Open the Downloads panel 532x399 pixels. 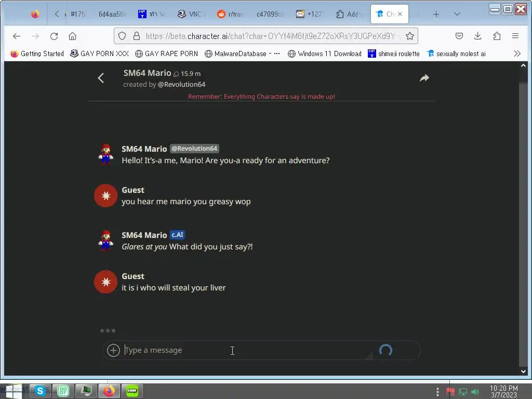(478, 36)
